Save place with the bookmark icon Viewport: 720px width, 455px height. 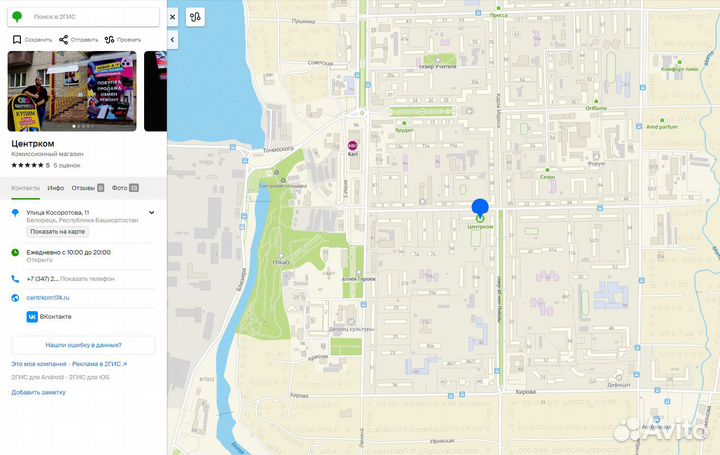[17, 40]
